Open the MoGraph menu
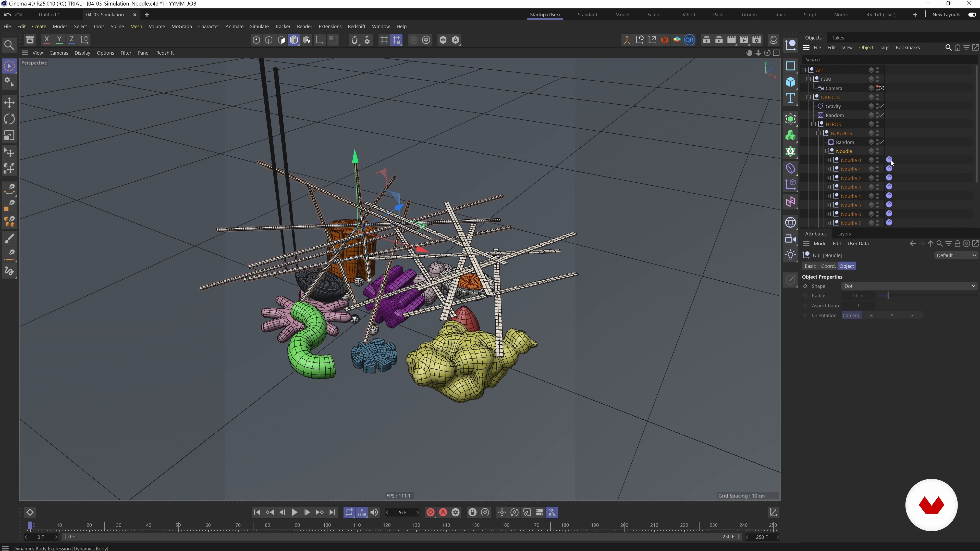Image resolution: width=980 pixels, height=551 pixels. click(181, 26)
